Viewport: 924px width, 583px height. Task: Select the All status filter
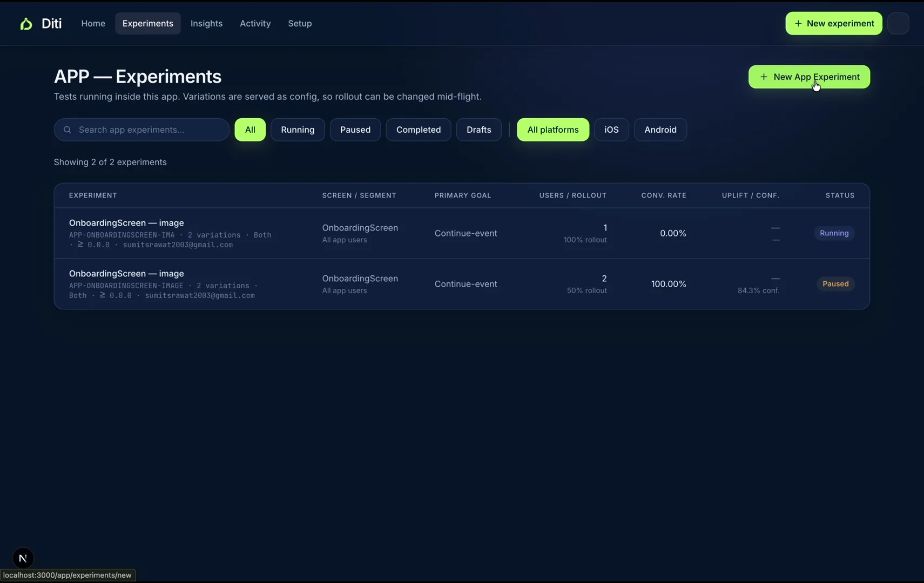[x=250, y=130]
